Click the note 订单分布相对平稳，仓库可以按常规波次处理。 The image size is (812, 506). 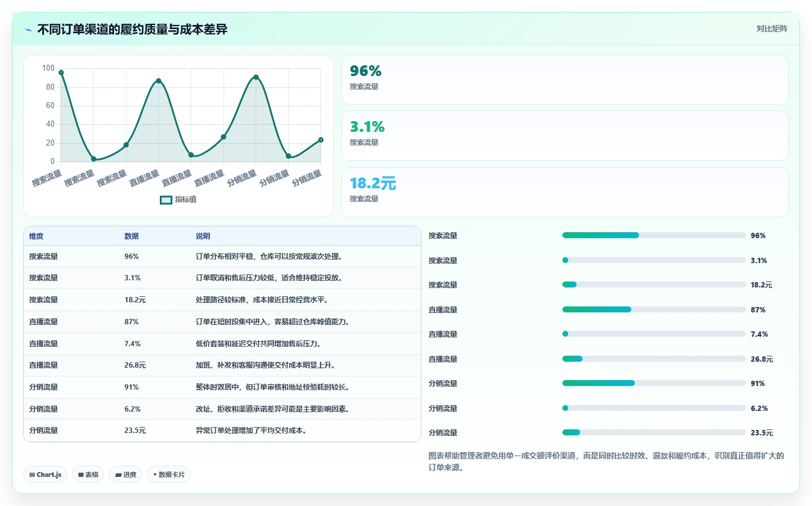[270, 257]
